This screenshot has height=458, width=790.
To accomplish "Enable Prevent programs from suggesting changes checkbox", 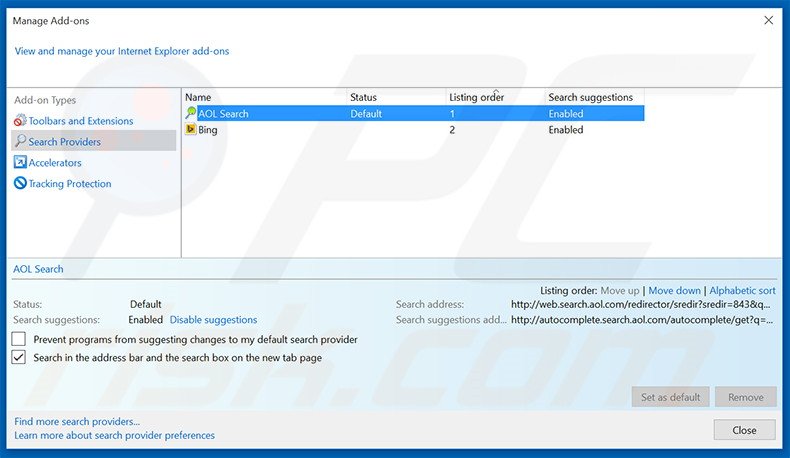I will 19,339.
